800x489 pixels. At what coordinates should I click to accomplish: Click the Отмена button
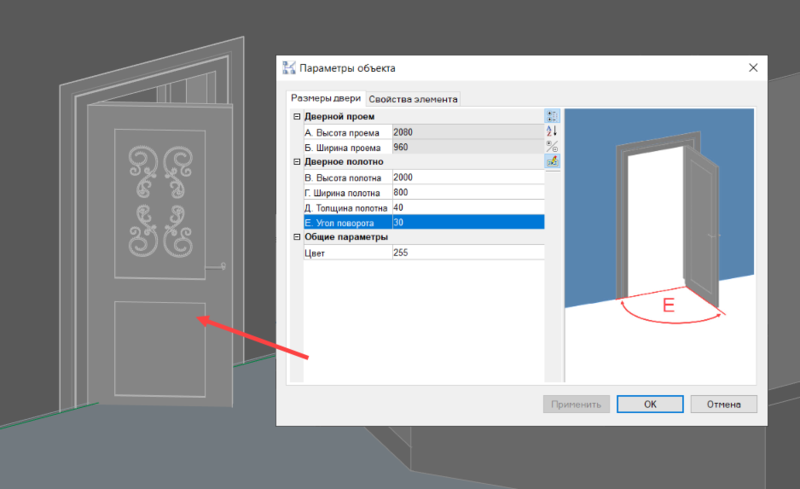[723, 404]
